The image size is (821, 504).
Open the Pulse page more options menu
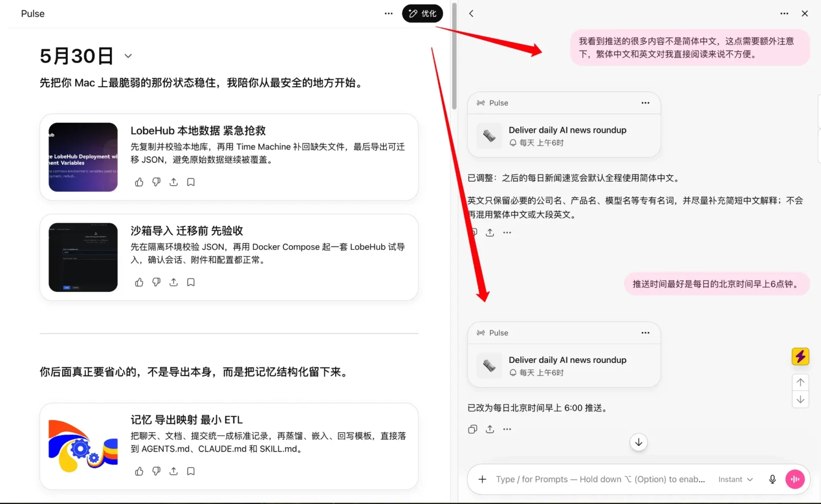pos(388,13)
